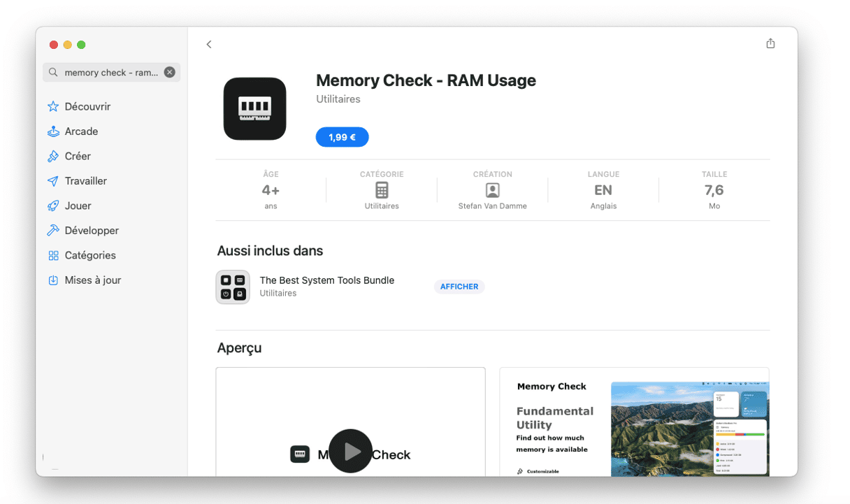This screenshot has width=850, height=504.
Task: Click the Catégories grid icon
Action: (x=53, y=255)
